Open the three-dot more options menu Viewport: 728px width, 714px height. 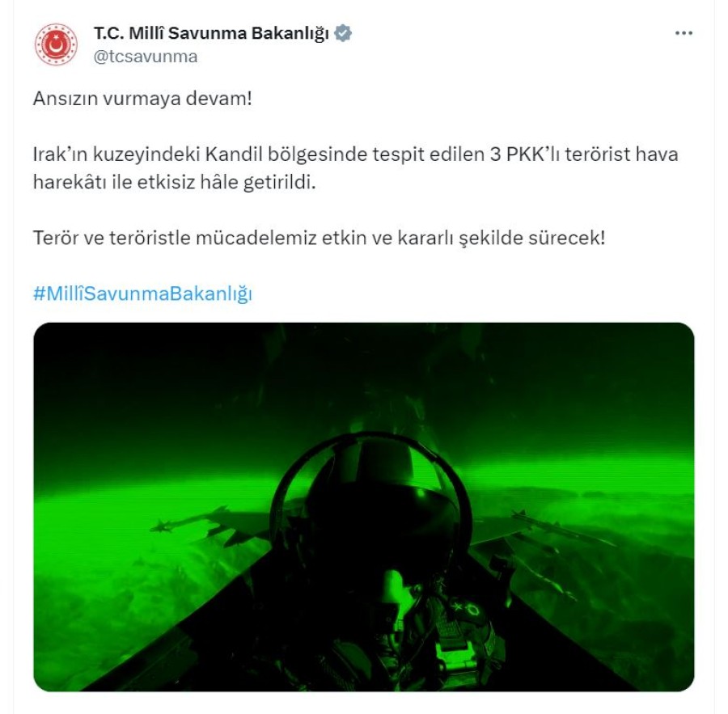(x=684, y=33)
